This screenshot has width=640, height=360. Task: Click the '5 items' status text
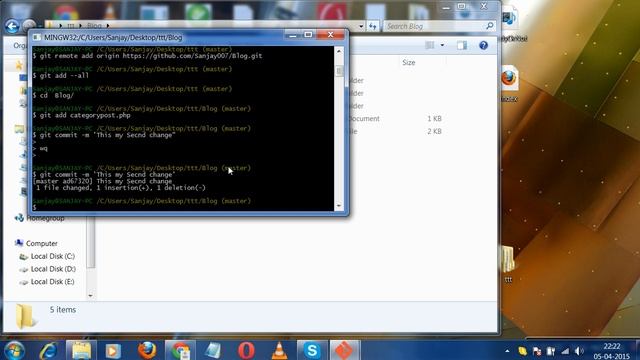point(63,310)
